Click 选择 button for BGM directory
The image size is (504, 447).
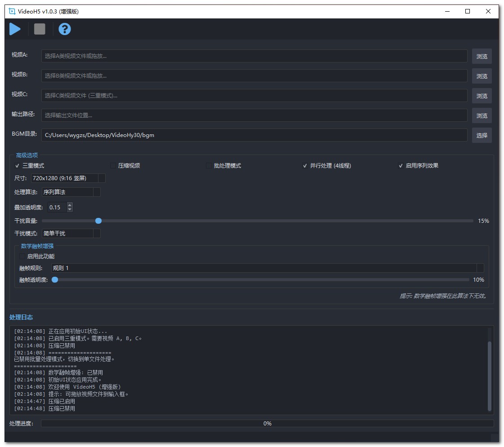(482, 136)
